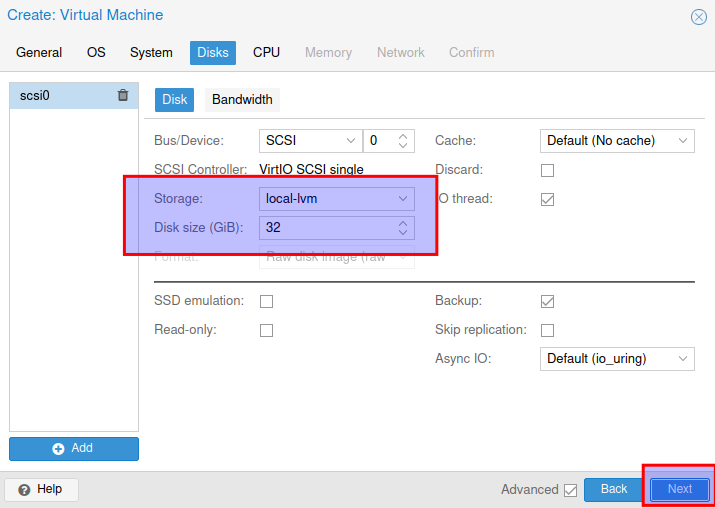Image resolution: width=715 pixels, height=508 pixels.
Task: Enable SSD emulation
Action: point(266,301)
